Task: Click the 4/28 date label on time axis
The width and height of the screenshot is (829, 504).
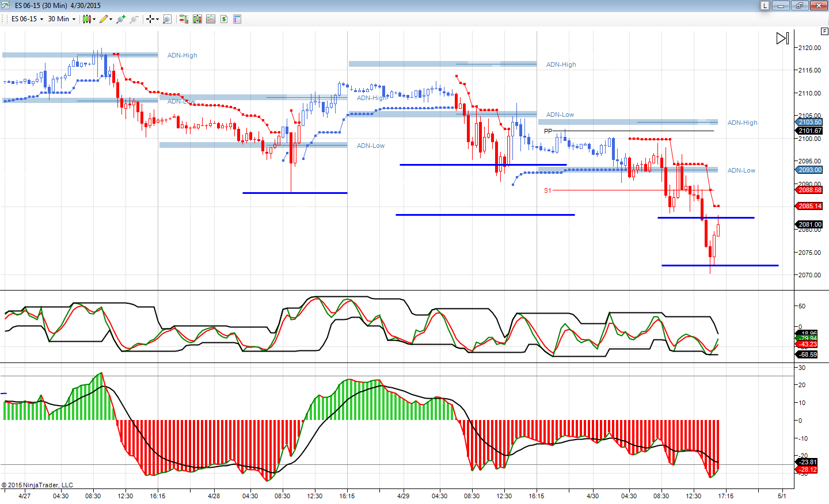Action: (x=214, y=496)
